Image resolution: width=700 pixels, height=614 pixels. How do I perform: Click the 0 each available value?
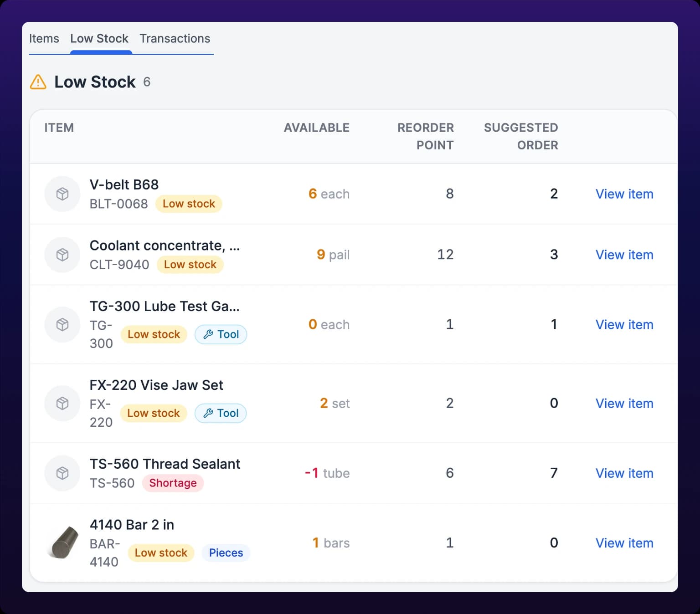tap(329, 324)
